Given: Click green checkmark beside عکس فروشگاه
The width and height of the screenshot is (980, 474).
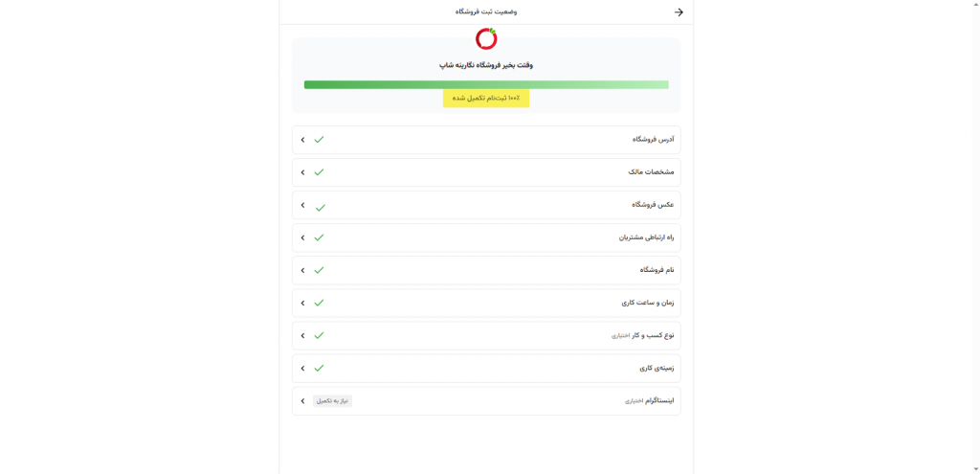Looking at the screenshot, I should point(320,207).
